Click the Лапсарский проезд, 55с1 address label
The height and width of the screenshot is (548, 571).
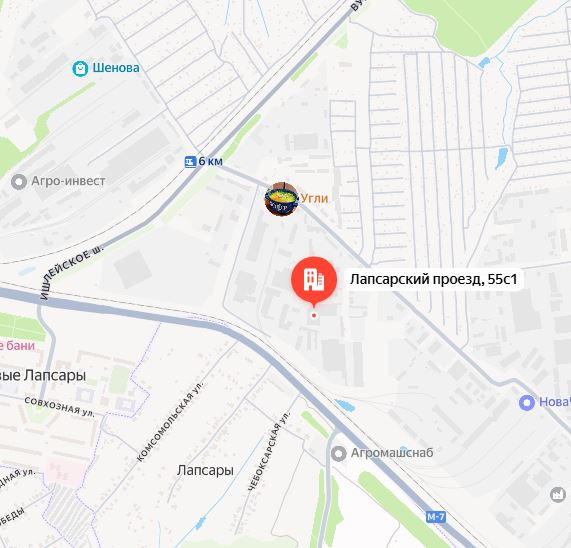pyautogui.click(x=433, y=279)
